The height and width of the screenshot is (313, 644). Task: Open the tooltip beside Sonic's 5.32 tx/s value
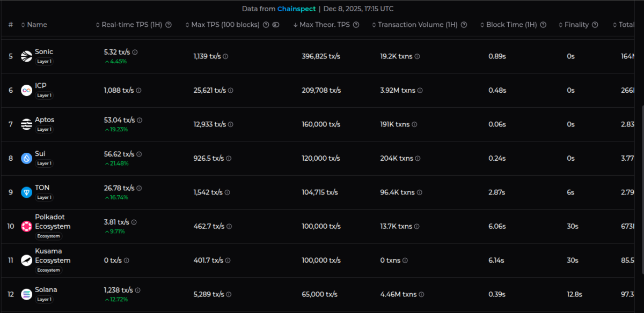[x=134, y=52]
